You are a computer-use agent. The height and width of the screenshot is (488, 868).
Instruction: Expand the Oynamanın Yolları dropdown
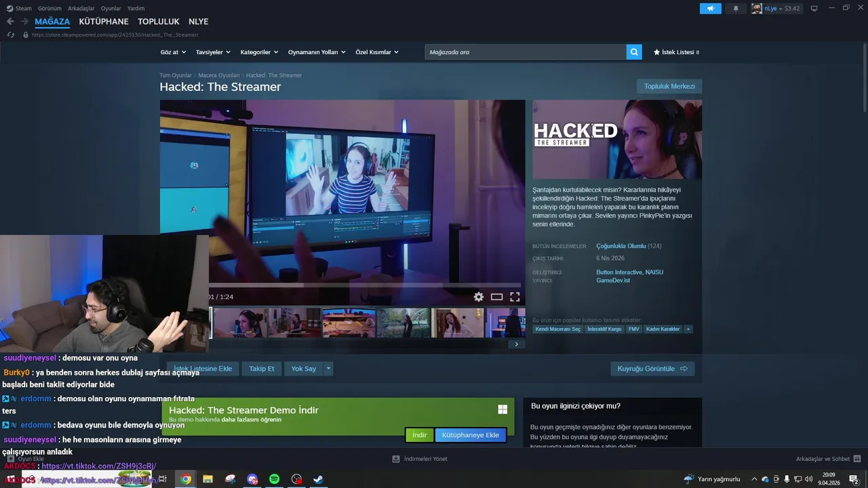coord(317,52)
